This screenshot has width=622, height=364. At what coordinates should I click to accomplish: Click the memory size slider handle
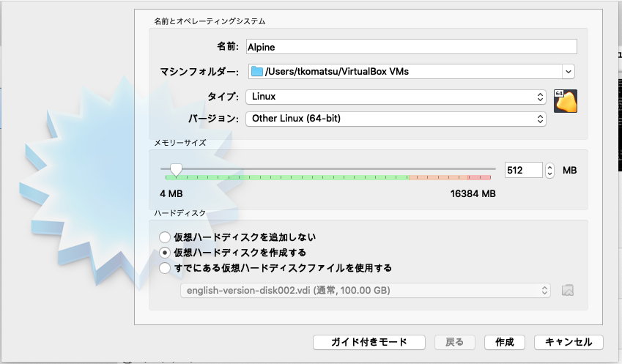tap(176, 170)
